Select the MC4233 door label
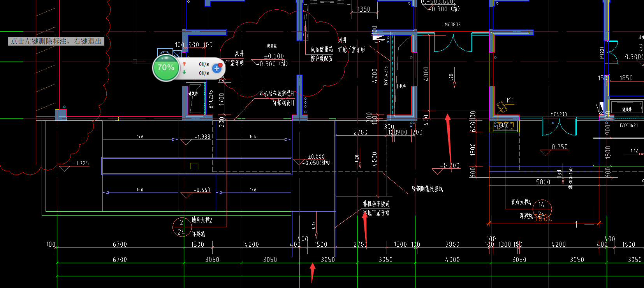Viewport: 644px width, 288px height. tap(558, 114)
